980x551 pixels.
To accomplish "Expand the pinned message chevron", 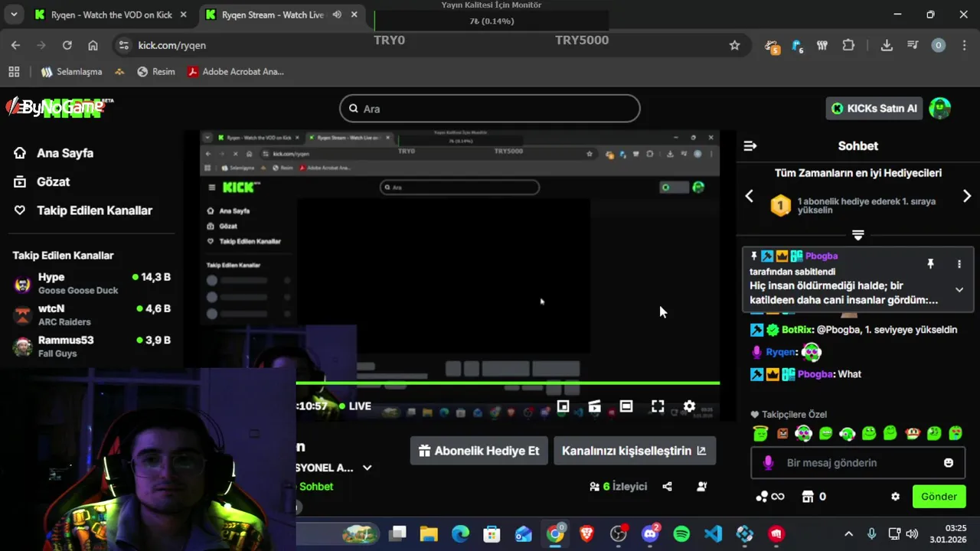I will 959,289.
